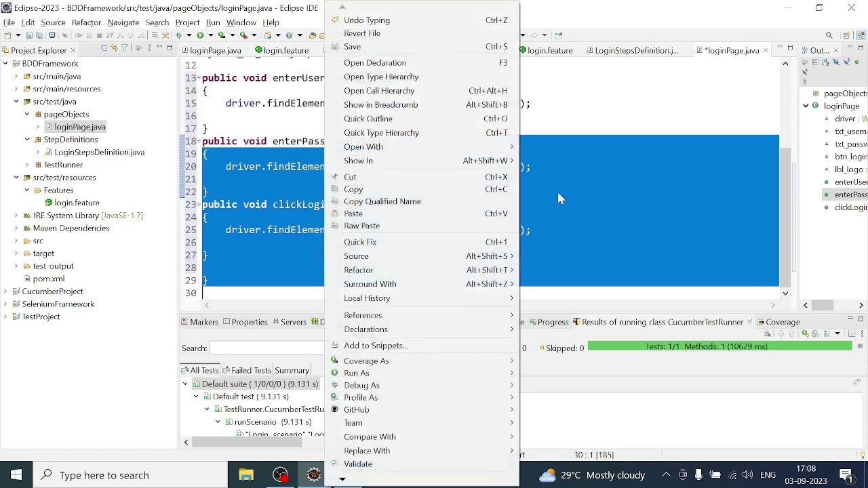The width and height of the screenshot is (868, 488).
Task: Toggle Link with Editor in Project Explorer
Action: coord(114,48)
